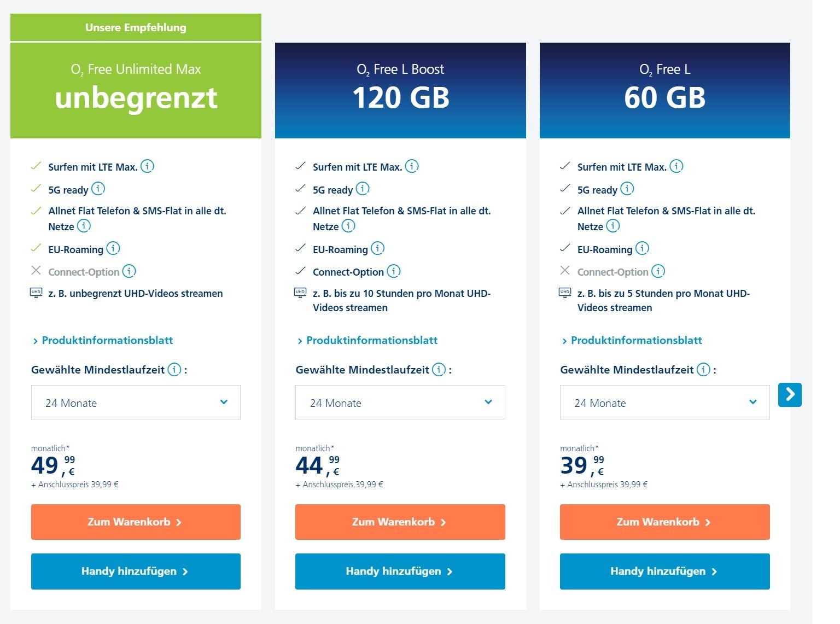Screen dimensions: 840x624
Task: Click EU-Roaming info icon in Unlimited Max
Action: pyautogui.click(x=113, y=248)
